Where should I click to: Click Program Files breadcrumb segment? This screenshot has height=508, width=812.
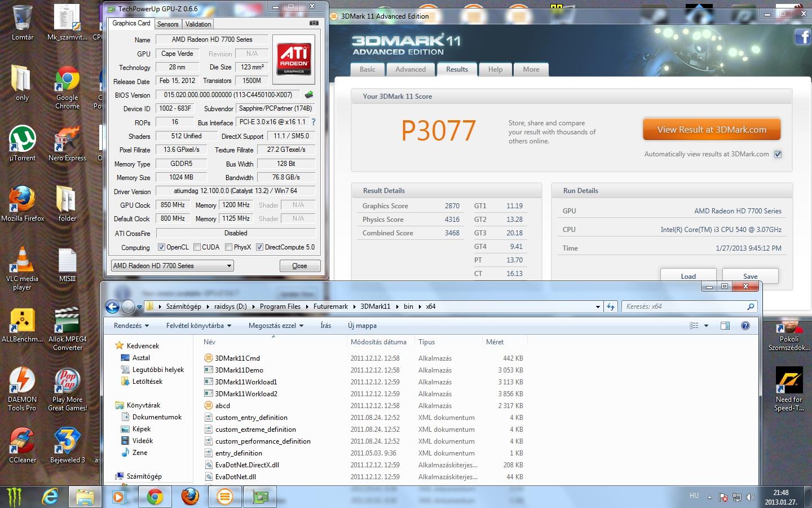pos(280,306)
